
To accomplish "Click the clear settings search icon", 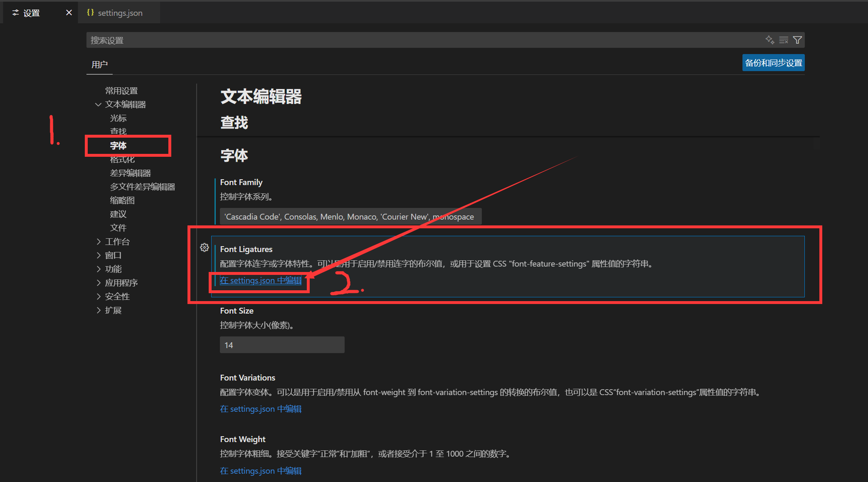I will (783, 40).
